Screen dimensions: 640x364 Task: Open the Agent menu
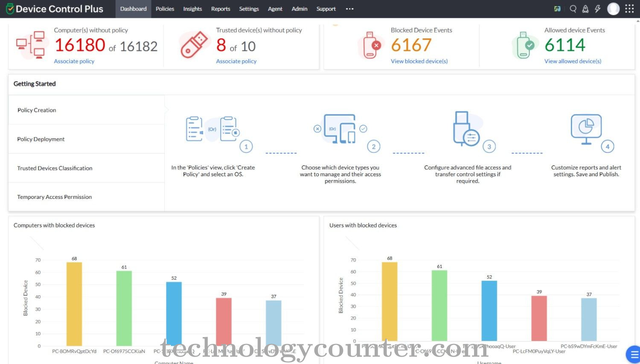tap(275, 9)
